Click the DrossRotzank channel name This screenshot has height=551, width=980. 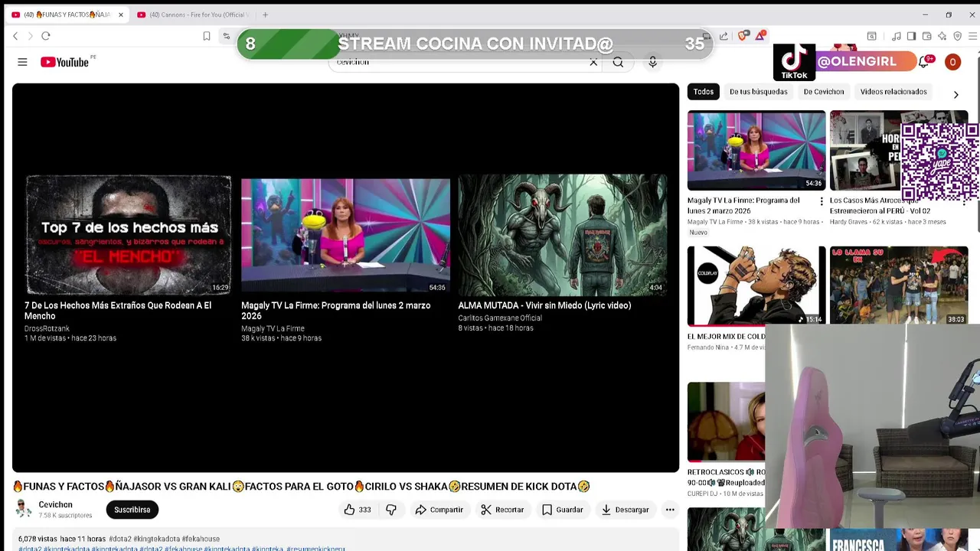tap(47, 328)
